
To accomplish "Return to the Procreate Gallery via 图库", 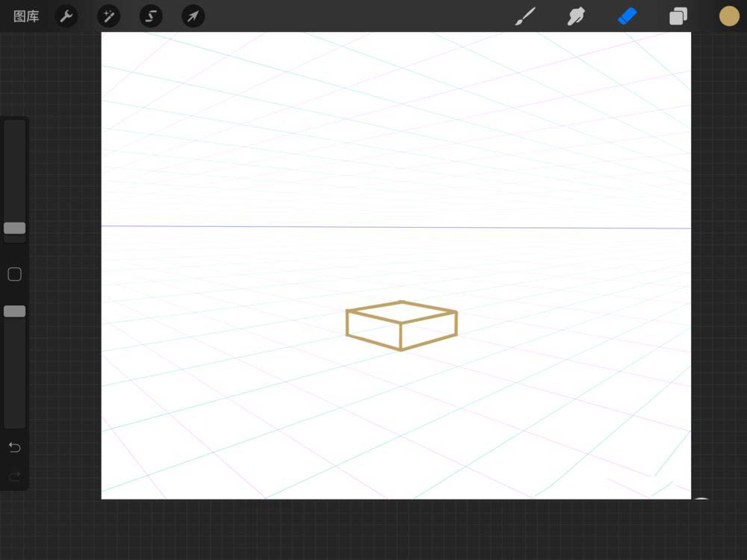I will [x=25, y=16].
